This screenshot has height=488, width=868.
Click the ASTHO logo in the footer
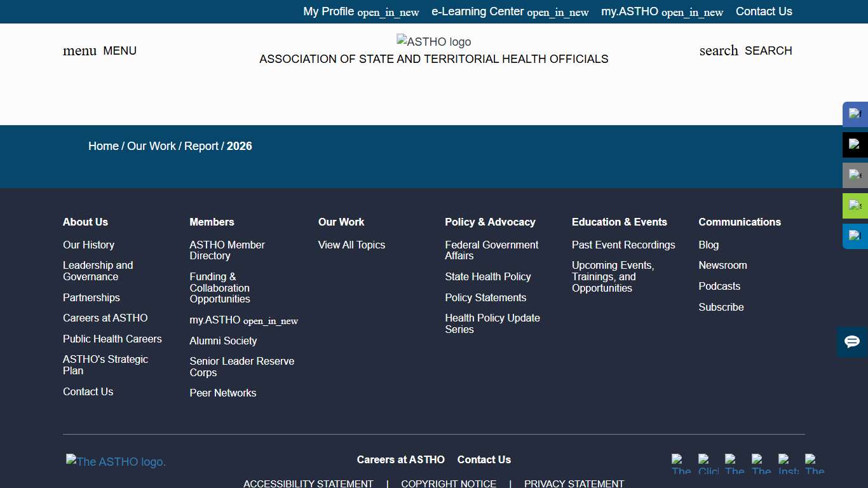click(116, 462)
